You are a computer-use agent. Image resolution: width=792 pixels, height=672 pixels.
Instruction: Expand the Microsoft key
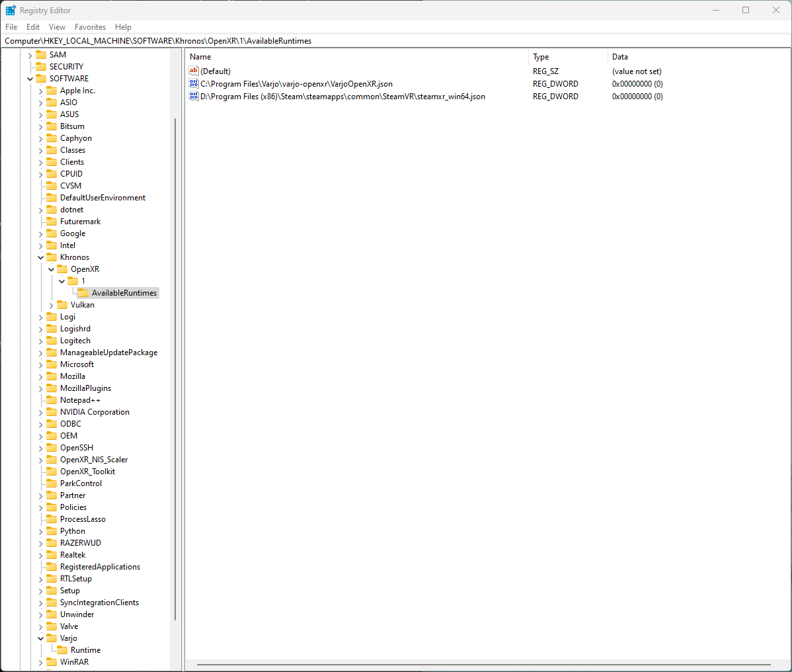40,365
